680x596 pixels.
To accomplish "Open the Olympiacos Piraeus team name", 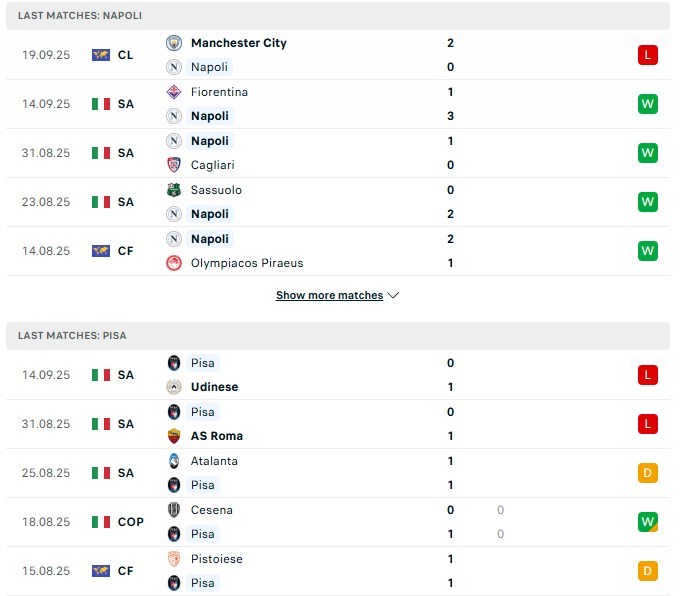I will (x=247, y=263).
